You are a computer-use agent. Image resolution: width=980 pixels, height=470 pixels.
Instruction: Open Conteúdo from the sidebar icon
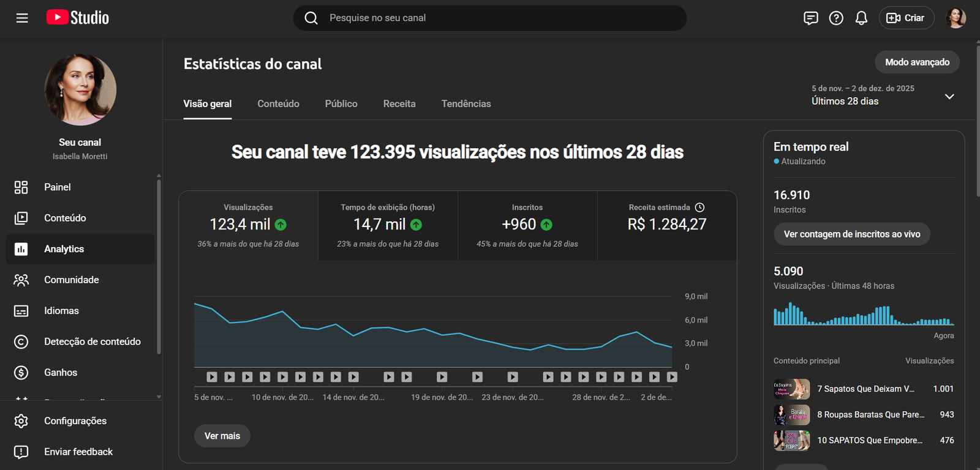click(x=21, y=218)
